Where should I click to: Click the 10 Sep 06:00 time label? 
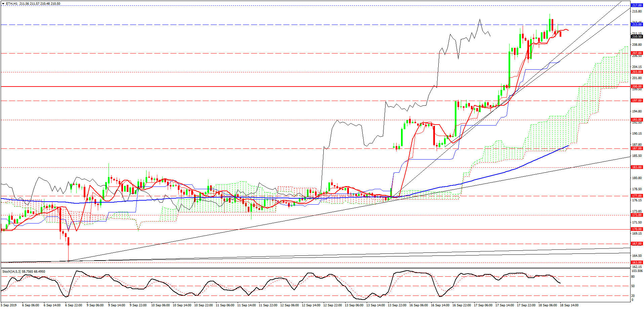tap(160, 305)
